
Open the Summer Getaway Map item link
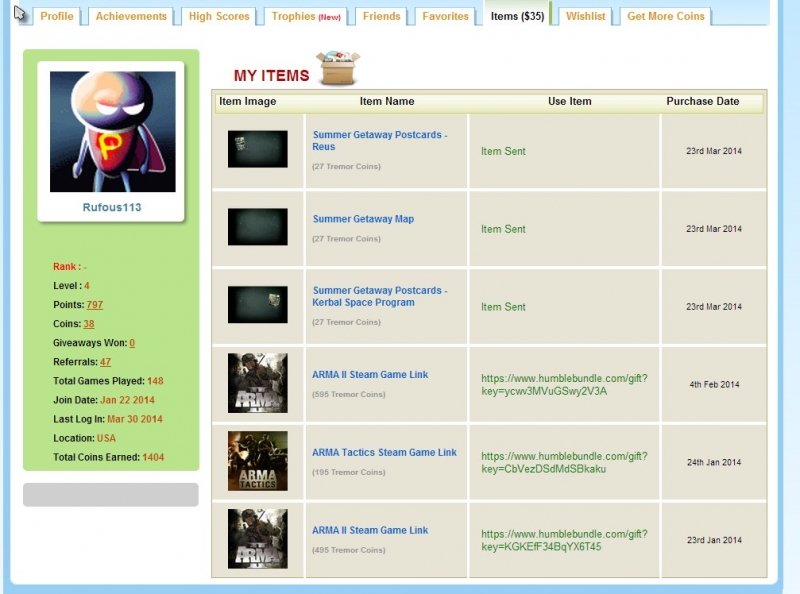[x=363, y=219]
